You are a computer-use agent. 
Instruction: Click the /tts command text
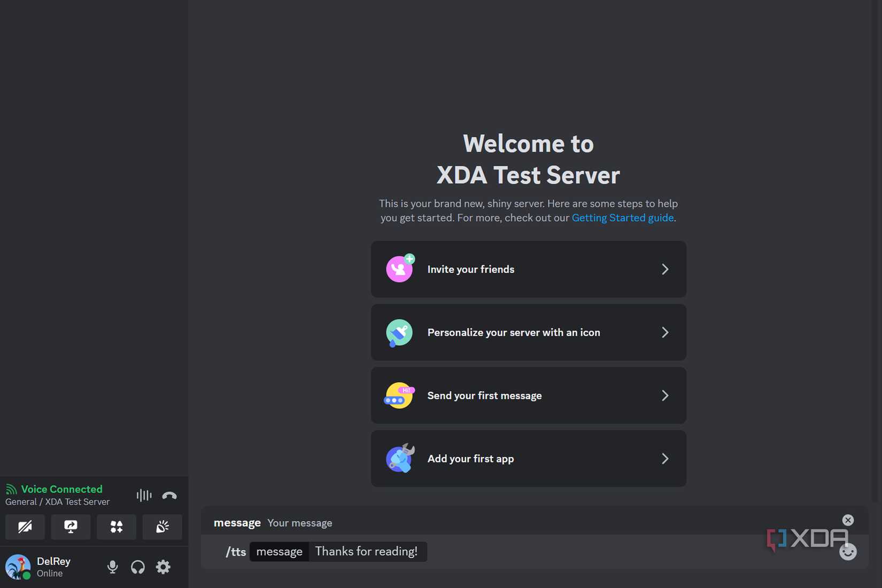236,552
